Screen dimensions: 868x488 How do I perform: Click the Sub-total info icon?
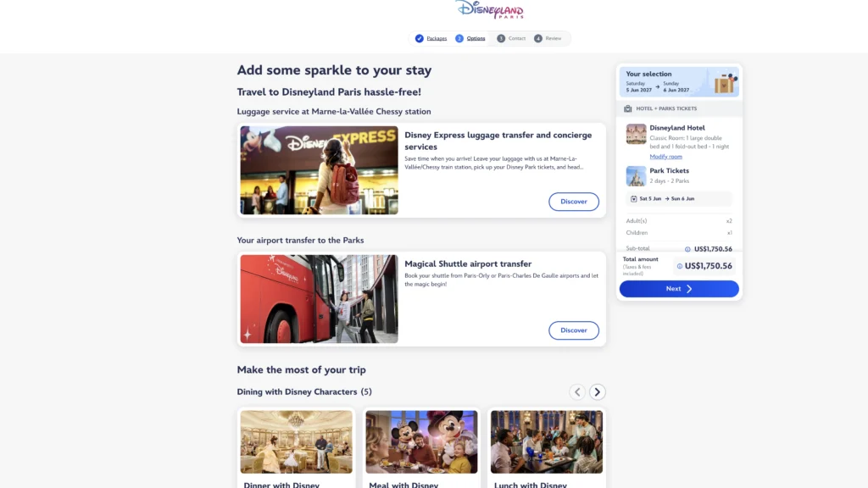[x=687, y=249]
